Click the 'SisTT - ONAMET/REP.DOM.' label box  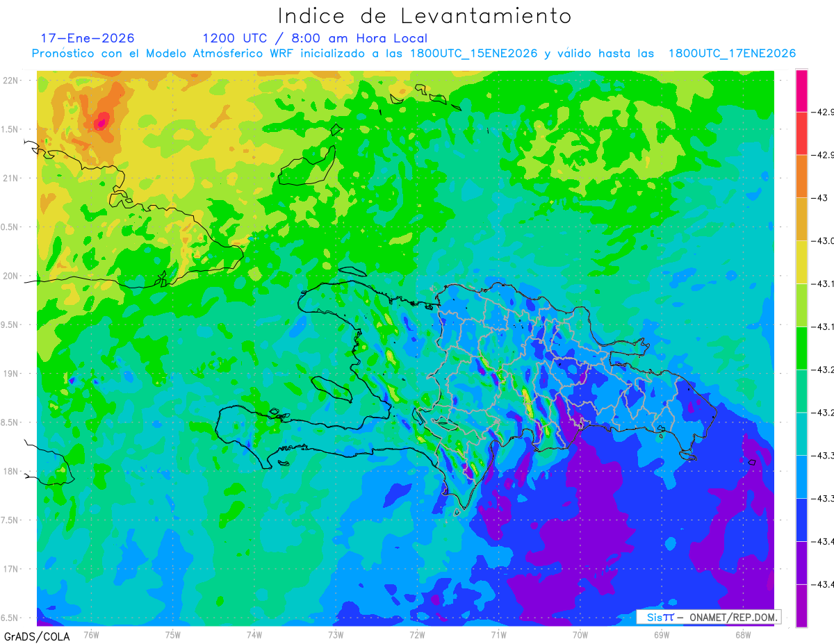(x=709, y=617)
